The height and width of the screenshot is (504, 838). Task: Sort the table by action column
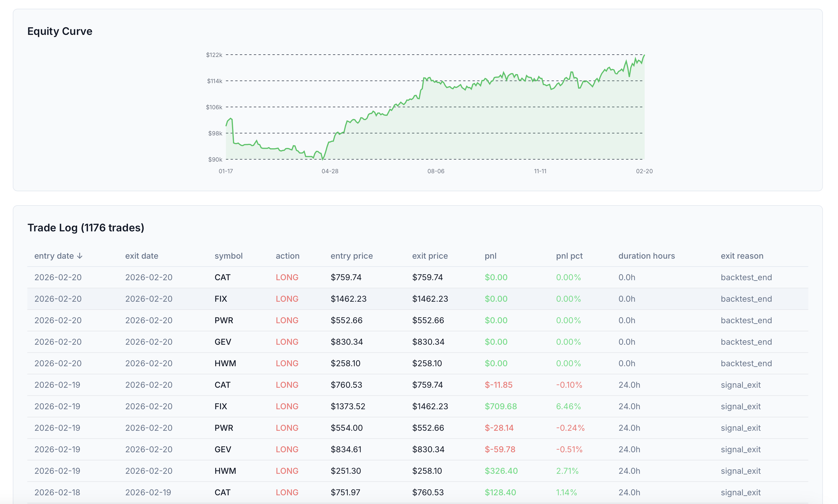tap(287, 256)
